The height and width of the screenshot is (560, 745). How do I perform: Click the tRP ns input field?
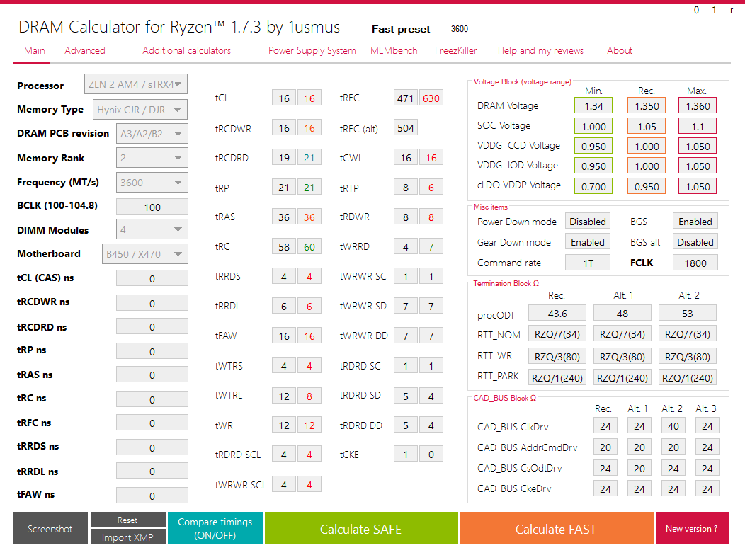coord(152,351)
